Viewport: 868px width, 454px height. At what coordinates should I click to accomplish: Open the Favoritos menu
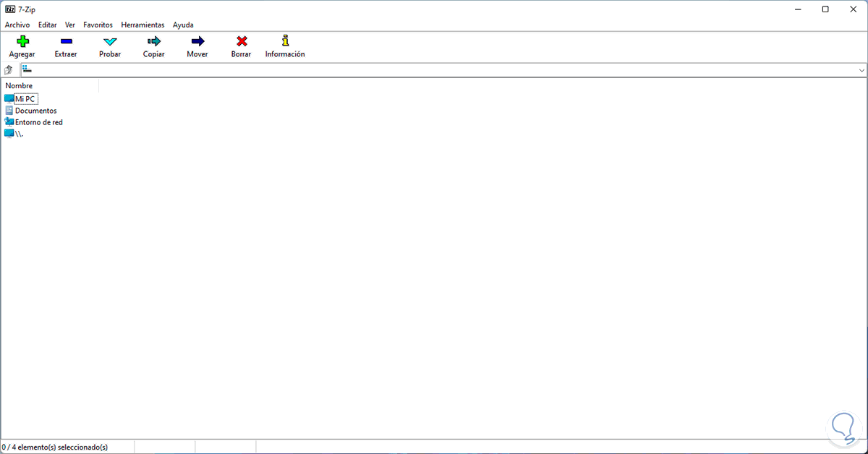point(98,25)
